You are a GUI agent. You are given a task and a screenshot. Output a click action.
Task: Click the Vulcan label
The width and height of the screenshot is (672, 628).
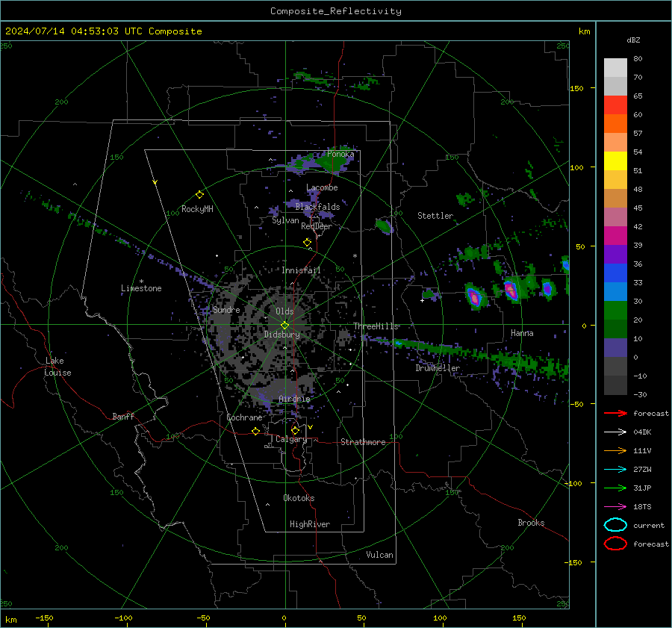tap(379, 555)
